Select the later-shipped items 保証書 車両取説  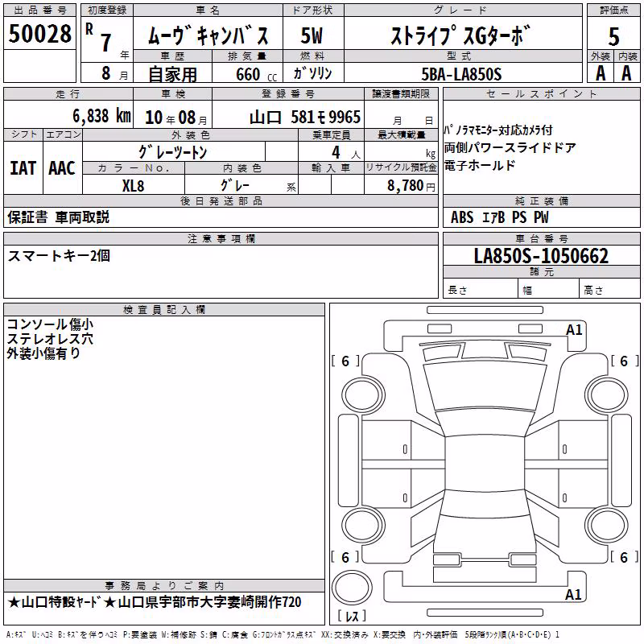pos(58,217)
